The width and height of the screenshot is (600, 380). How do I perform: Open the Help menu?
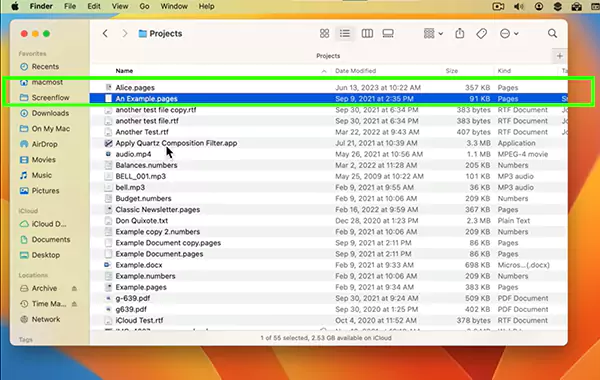(206, 7)
